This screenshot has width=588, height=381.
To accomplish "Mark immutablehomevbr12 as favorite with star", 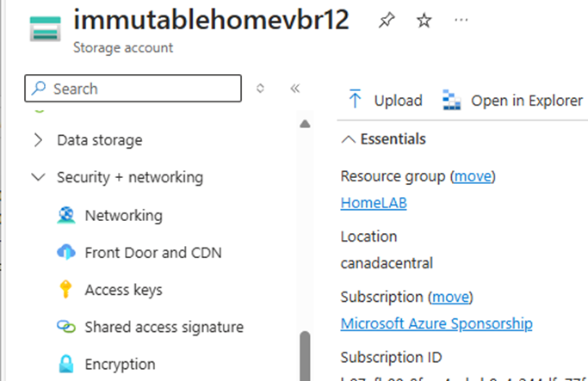I will click(424, 21).
